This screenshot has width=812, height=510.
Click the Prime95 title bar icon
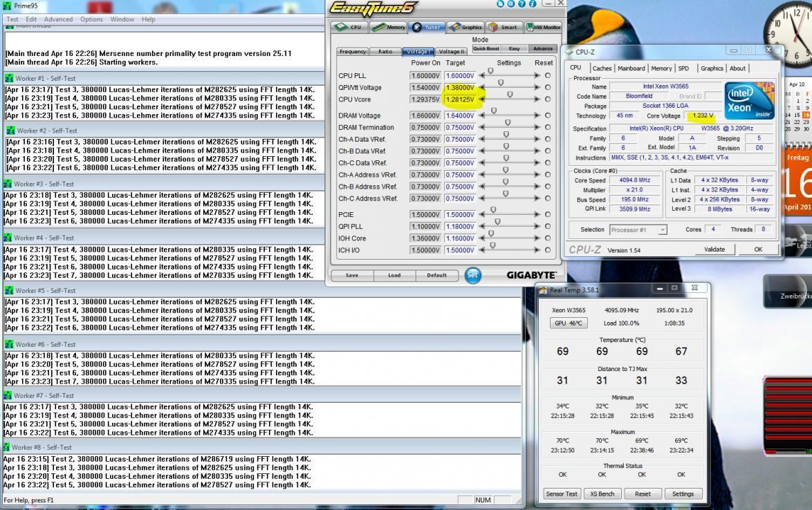coord(7,6)
